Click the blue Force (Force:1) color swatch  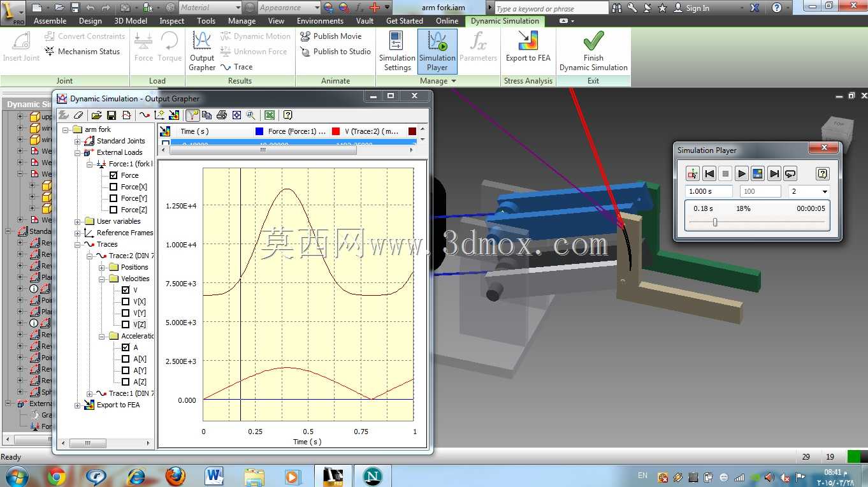(259, 131)
